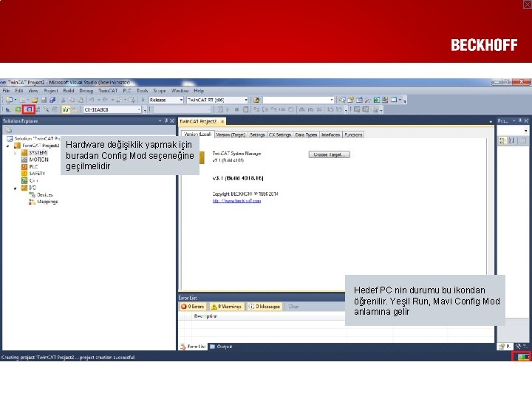Open the Release configuration dropdown

pyautogui.click(x=181, y=100)
